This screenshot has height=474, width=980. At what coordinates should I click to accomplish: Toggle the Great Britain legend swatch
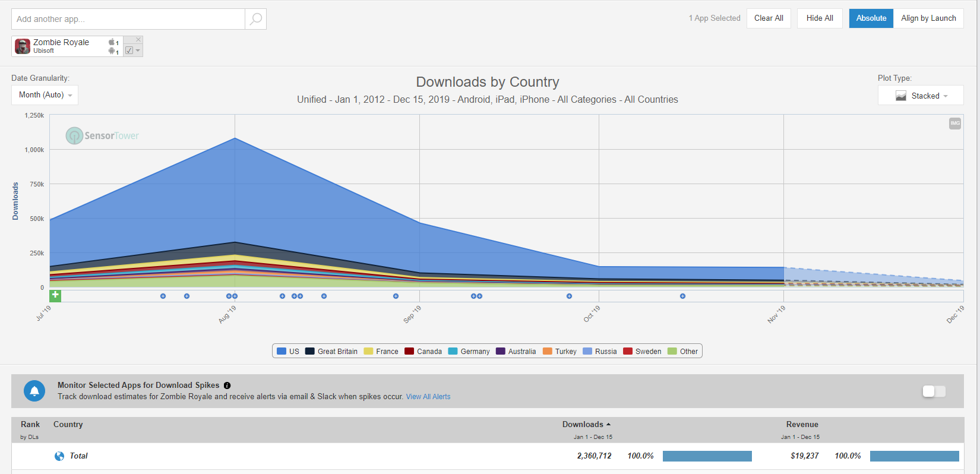tap(310, 352)
